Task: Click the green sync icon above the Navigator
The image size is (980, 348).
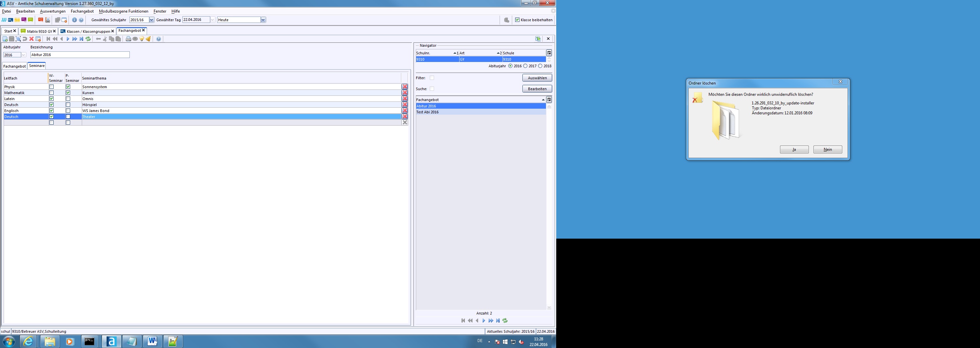Action: click(538, 39)
